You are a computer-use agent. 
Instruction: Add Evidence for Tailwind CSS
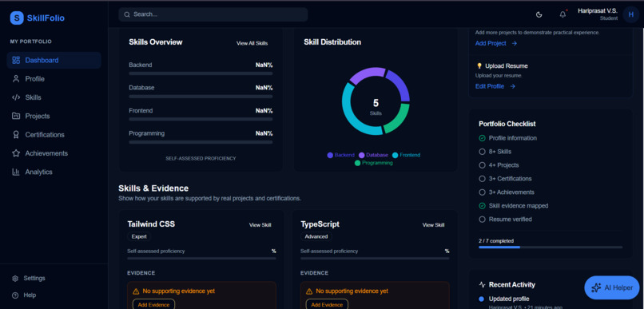tap(153, 305)
